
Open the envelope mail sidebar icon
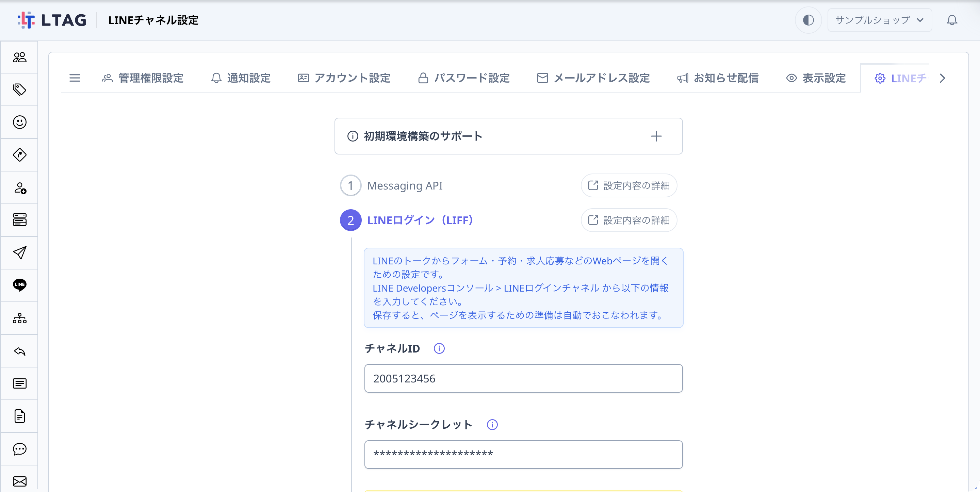point(19,481)
